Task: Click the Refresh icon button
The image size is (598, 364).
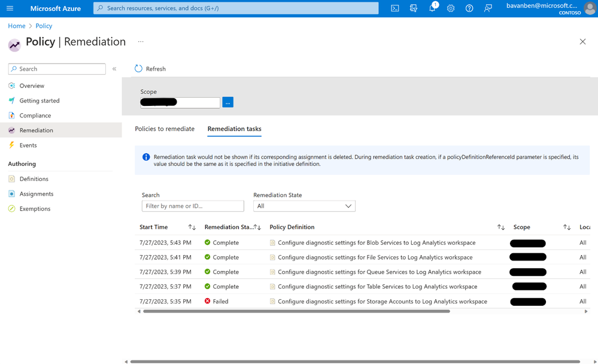Action: click(x=138, y=69)
